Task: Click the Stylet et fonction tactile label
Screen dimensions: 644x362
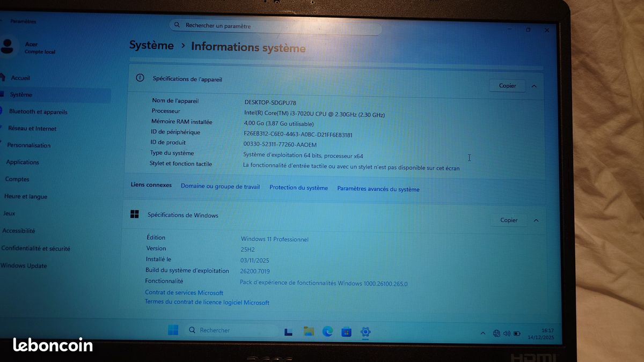Action: 181,164
